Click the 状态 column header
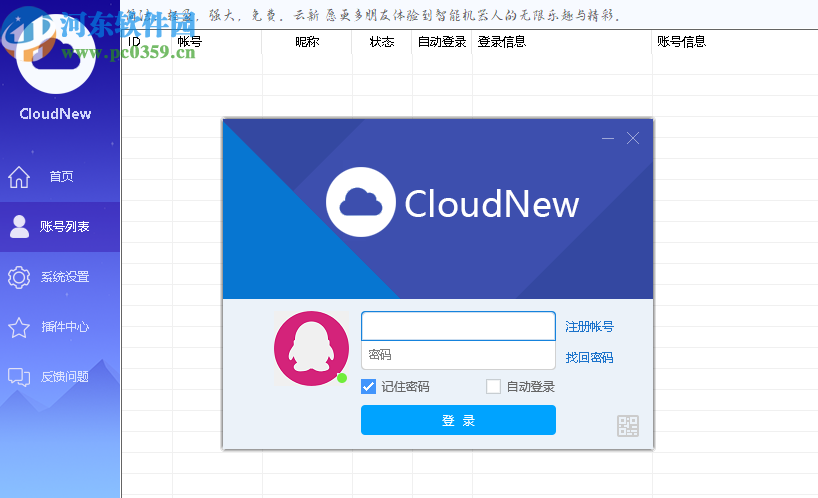Viewport: 818px width, 498px height. (382, 42)
